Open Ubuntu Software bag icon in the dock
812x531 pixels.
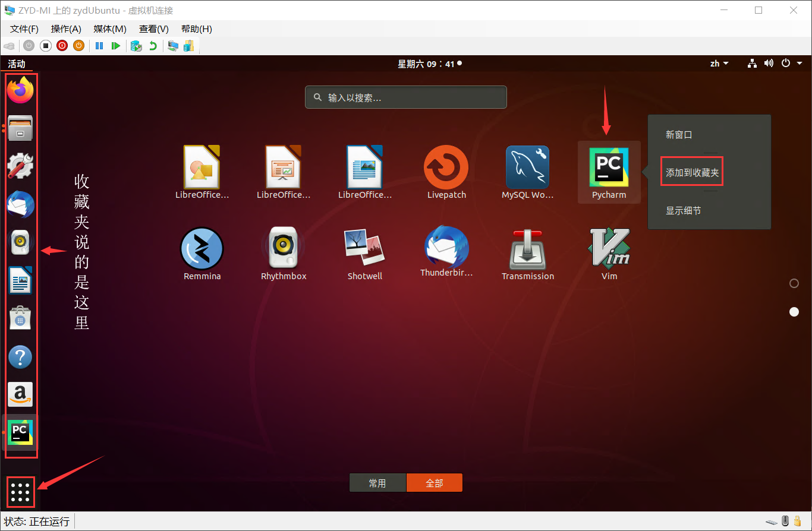[x=21, y=319]
